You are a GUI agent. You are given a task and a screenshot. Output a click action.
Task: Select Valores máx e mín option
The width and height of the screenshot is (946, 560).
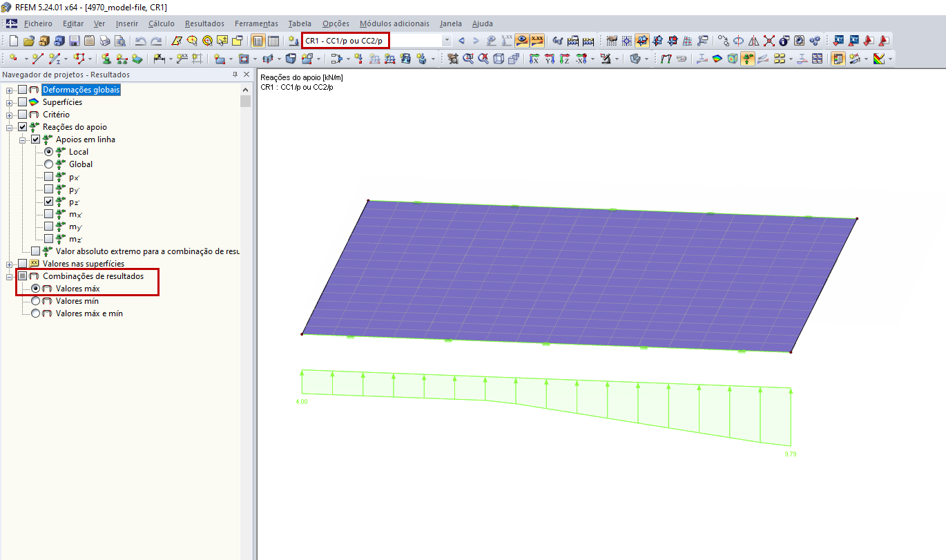coord(36,313)
